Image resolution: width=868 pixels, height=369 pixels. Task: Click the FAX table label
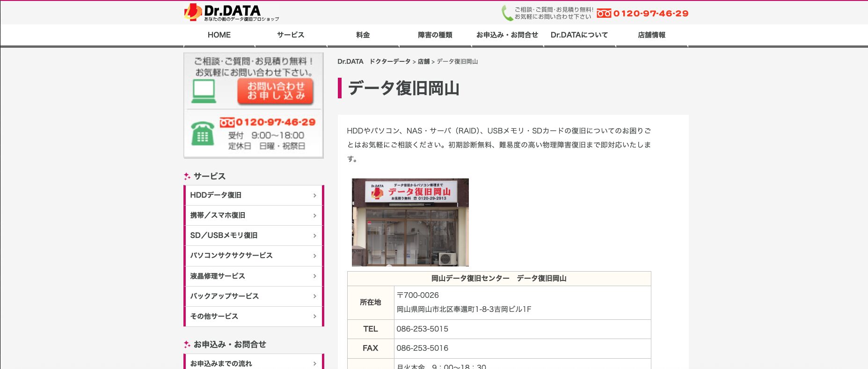tap(371, 348)
